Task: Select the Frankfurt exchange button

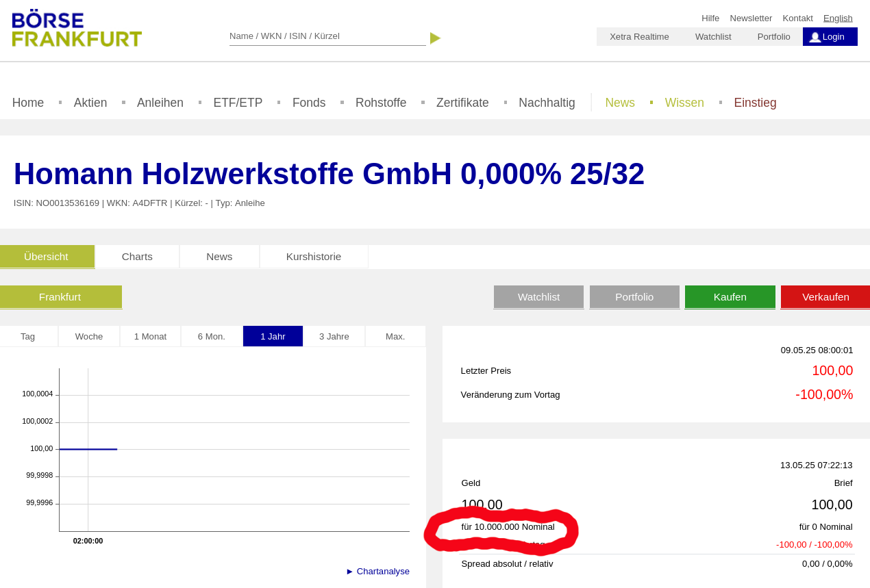Action: coord(60,297)
